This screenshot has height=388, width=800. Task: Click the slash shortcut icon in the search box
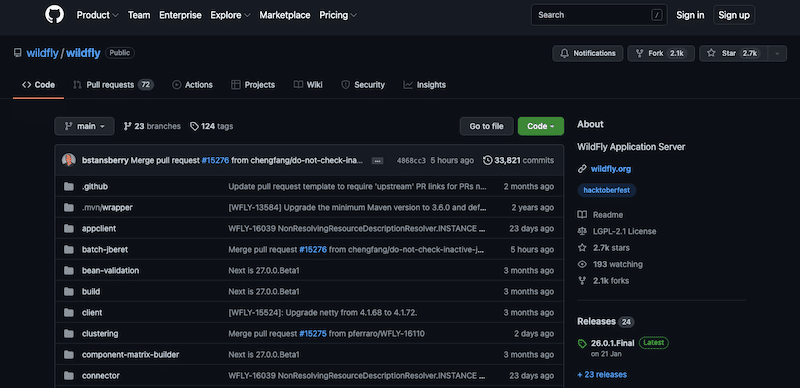coord(657,15)
